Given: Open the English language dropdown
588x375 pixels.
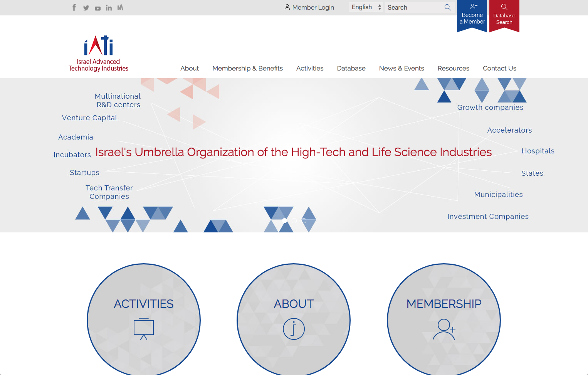Looking at the screenshot, I should point(366,7).
